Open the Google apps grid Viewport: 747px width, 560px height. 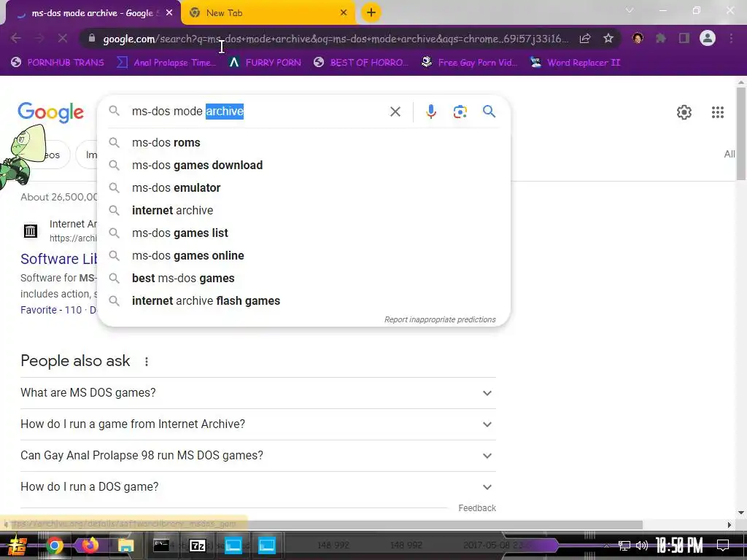718,112
